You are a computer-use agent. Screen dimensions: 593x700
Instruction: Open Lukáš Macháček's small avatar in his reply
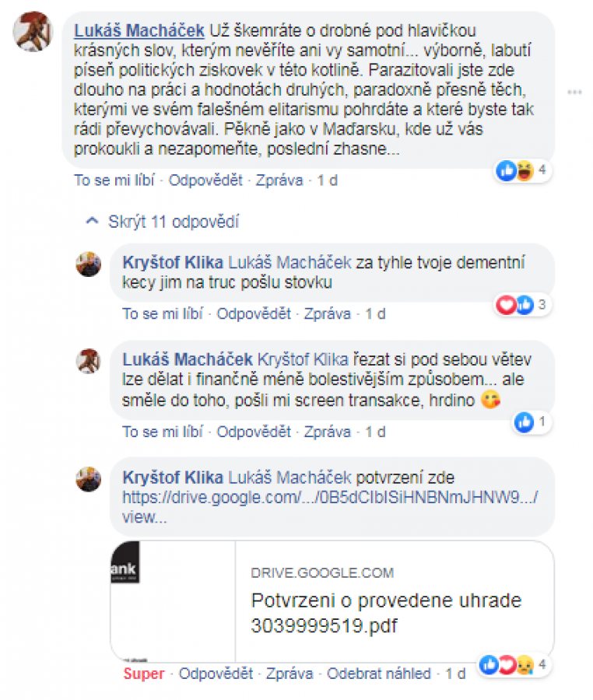coord(89,361)
